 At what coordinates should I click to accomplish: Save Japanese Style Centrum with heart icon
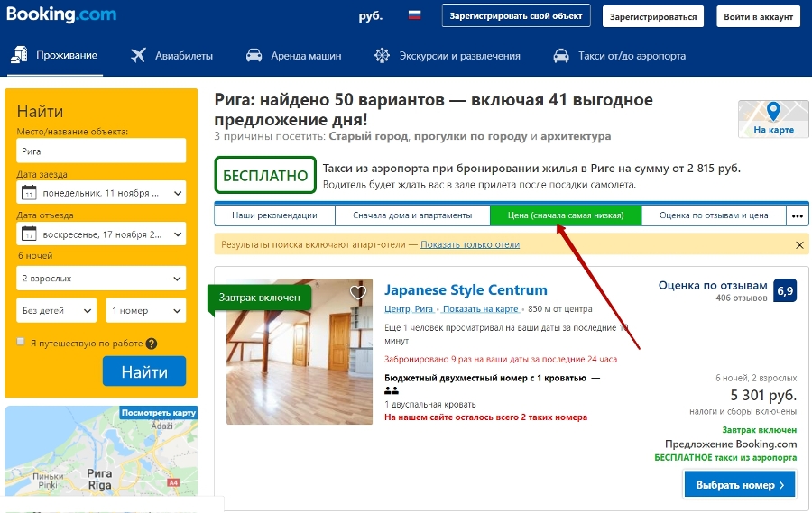pyautogui.click(x=358, y=292)
